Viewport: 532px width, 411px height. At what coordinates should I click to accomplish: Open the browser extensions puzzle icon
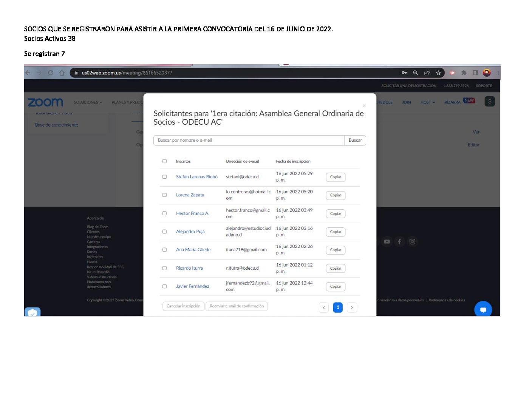(464, 73)
